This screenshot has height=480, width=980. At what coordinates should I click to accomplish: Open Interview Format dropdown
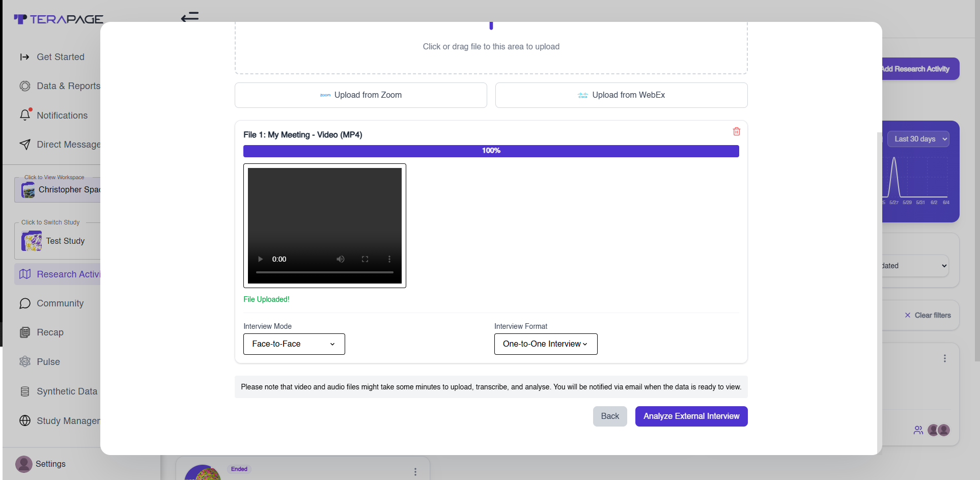pos(546,344)
